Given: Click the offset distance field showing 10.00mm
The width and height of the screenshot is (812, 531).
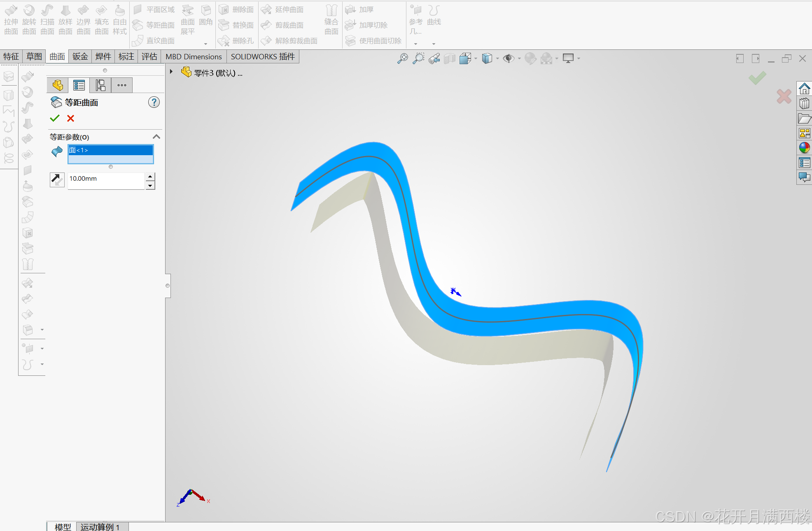Looking at the screenshot, I should (x=106, y=181).
